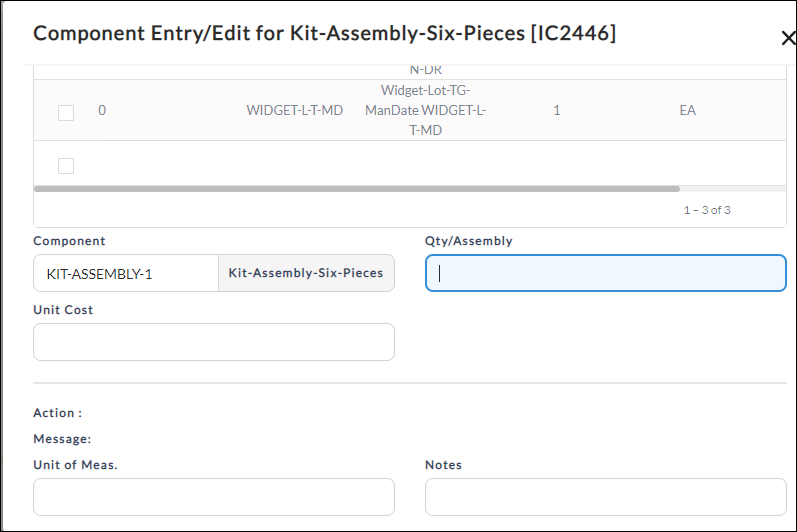Click into the Unit Cost field
Image resolution: width=797 pixels, height=532 pixels.
click(x=214, y=342)
